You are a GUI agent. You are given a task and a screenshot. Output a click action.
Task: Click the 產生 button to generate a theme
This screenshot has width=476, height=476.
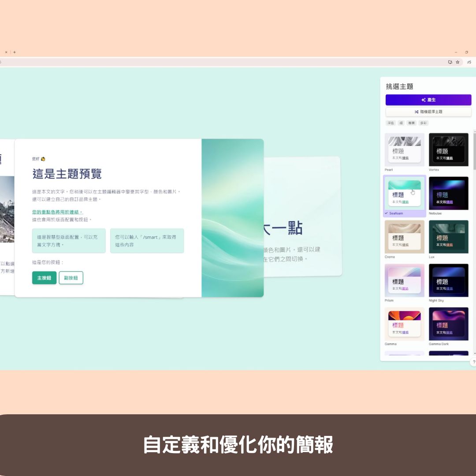point(428,100)
